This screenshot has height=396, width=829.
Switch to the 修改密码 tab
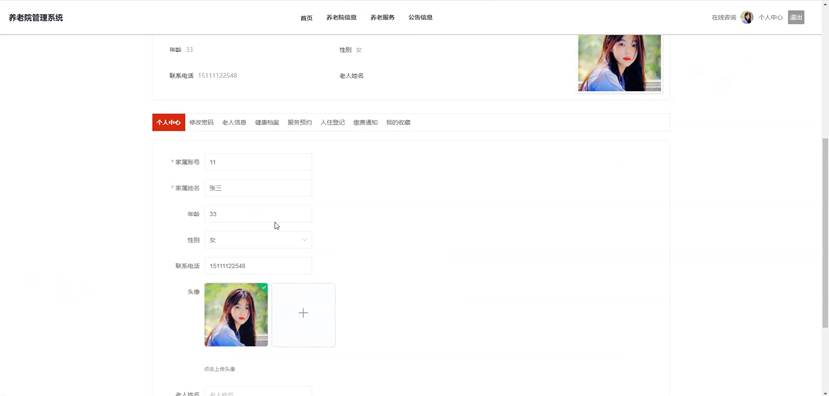201,122
